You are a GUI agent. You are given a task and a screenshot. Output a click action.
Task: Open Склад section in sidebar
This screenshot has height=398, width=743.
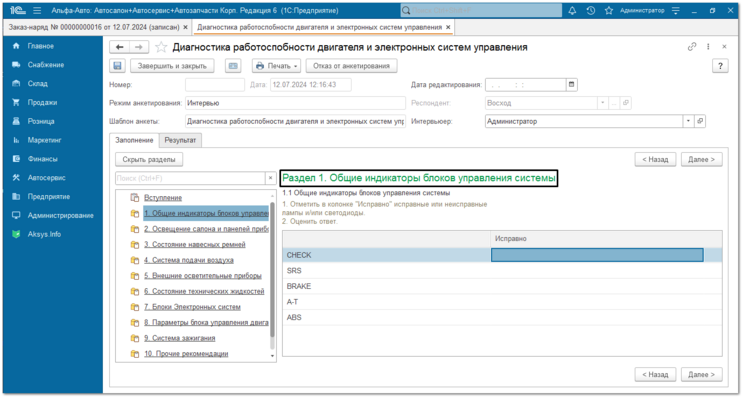37,83
